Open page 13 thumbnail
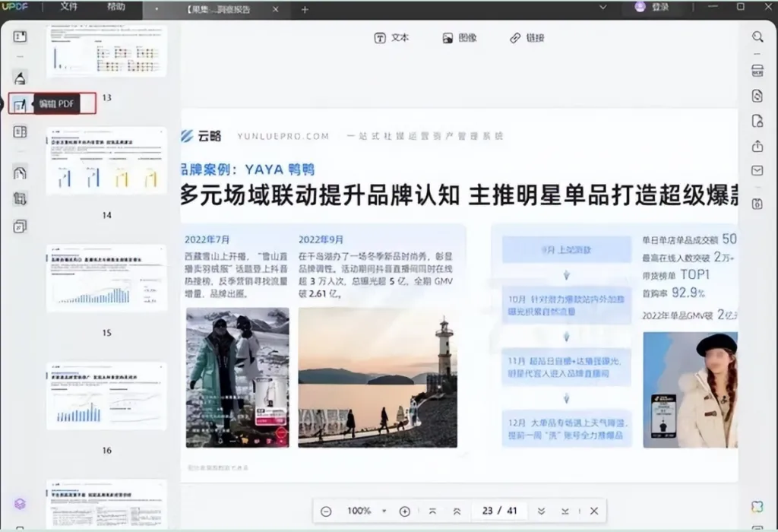This screenshot has width=778, height=532. pos(106,51)
